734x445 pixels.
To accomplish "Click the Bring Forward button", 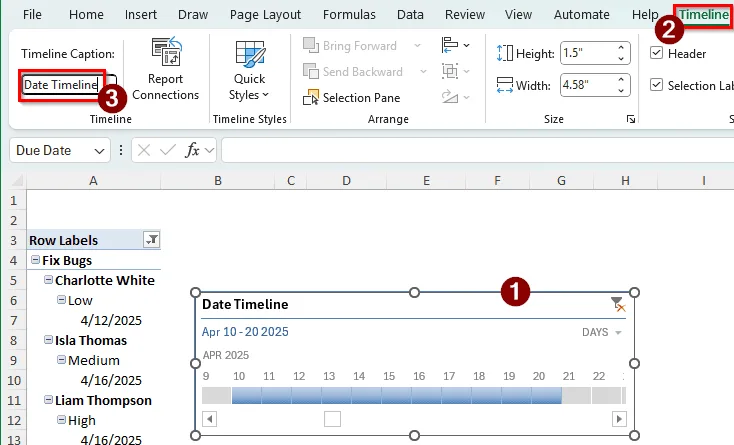I will (x=350, y=46).
